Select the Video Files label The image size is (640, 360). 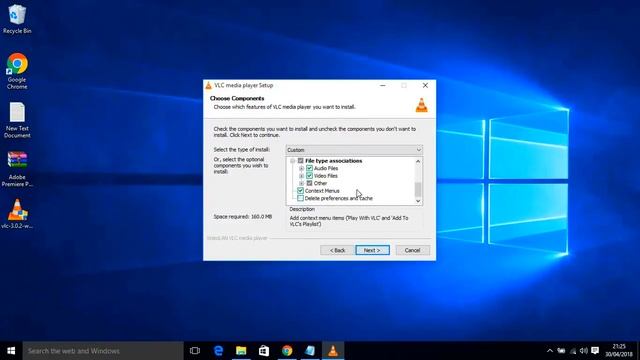[x=326, y=176]
